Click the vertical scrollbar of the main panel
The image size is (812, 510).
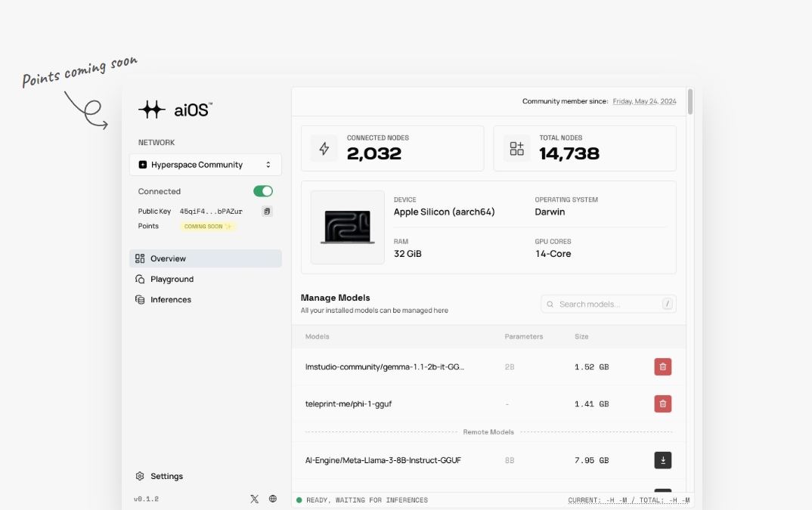(690, 102)
